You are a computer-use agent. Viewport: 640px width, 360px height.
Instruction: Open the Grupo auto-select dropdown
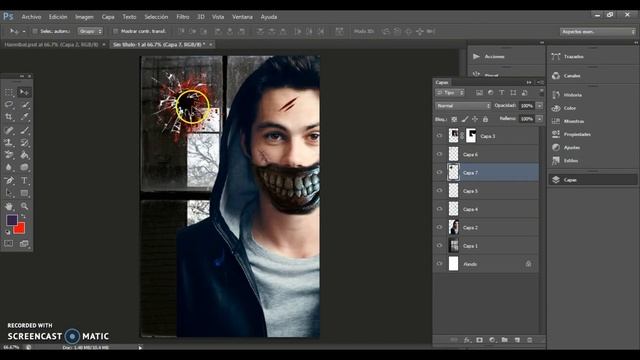pos(90,31)
